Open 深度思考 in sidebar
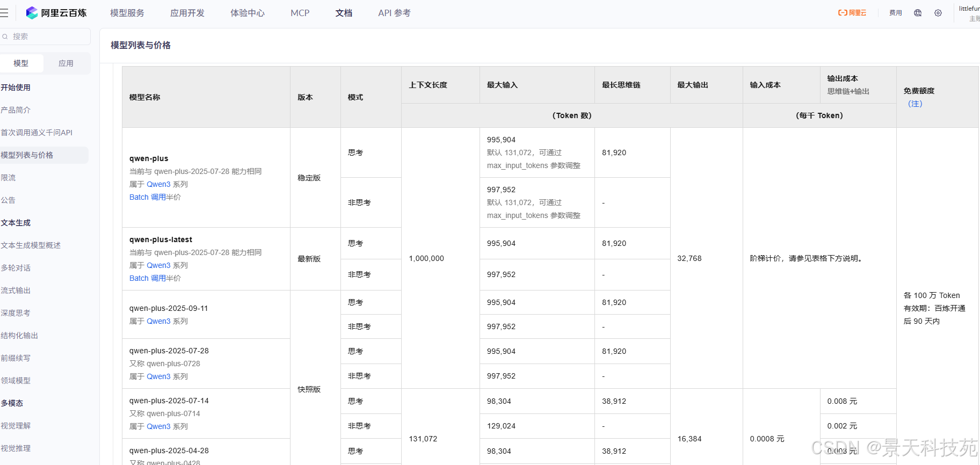The width and height of the screenshot is (980, 465). point(16,313)
